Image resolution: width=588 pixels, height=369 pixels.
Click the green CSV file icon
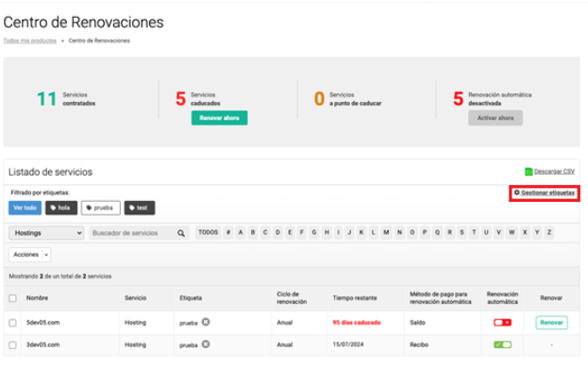click(x=529, y=172)
